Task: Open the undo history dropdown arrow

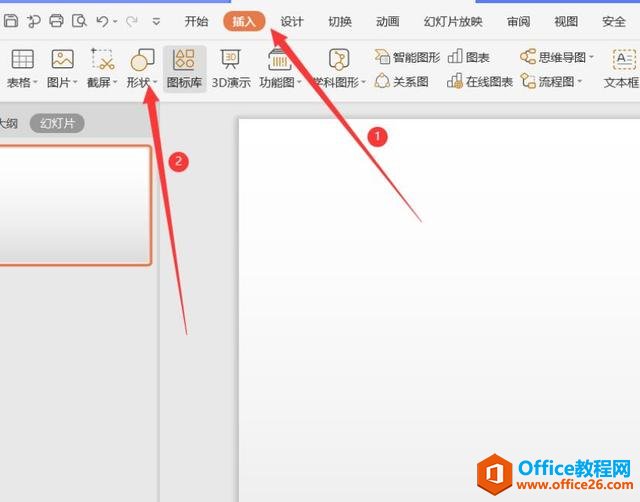Action: click(116, 21)
